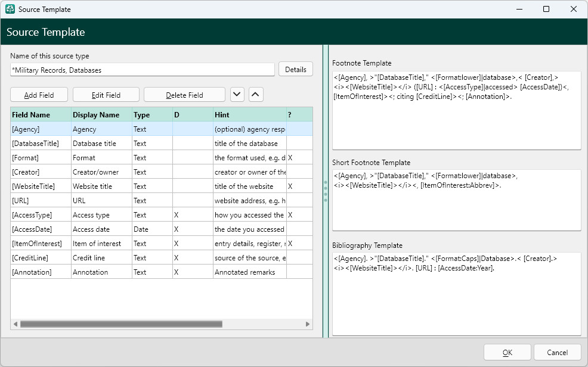
Task: Move selected field up with arrow button
Action: click(255, 95)
